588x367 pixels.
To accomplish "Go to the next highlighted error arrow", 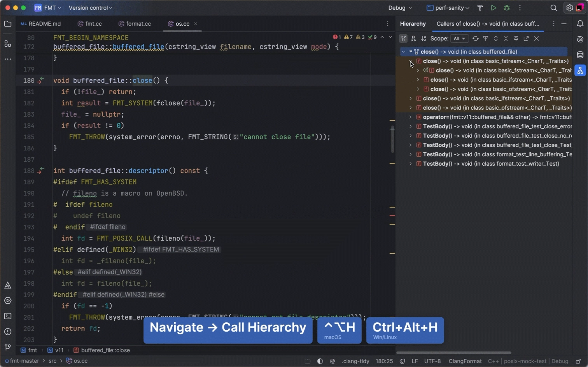I will (390, 37).
